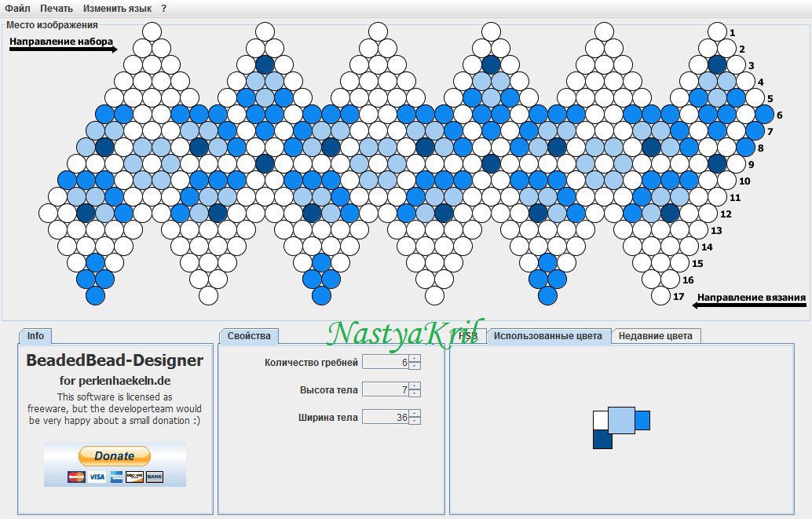
Task: Click the top bead in row 1
Action: [x=717, y=32]
